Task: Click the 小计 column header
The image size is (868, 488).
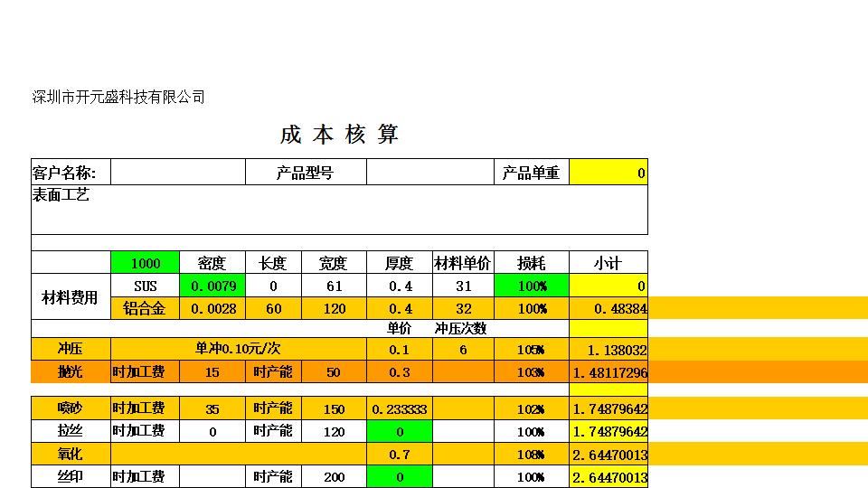Action: [x=609, y=263]
